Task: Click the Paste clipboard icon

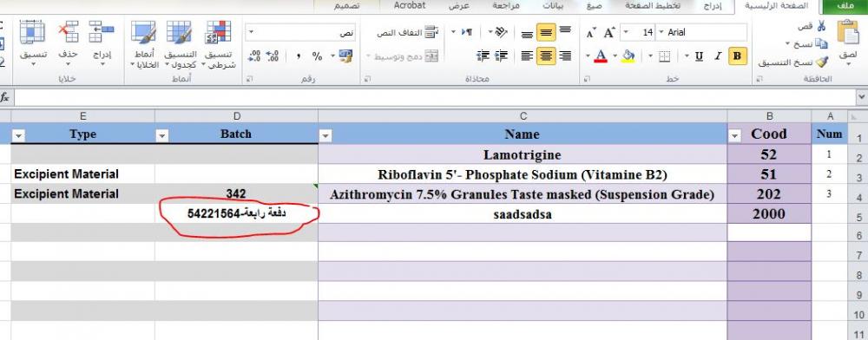Action: [x=847, y=32]
